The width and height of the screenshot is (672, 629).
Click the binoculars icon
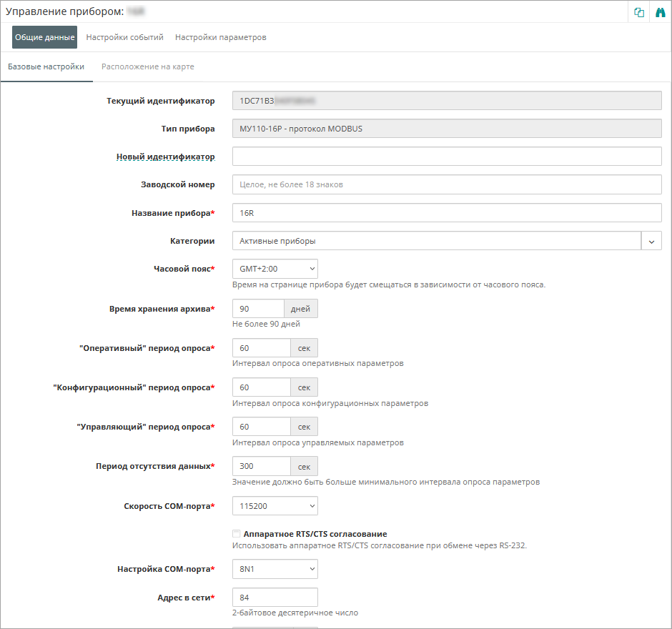click(x=661, y=13)
